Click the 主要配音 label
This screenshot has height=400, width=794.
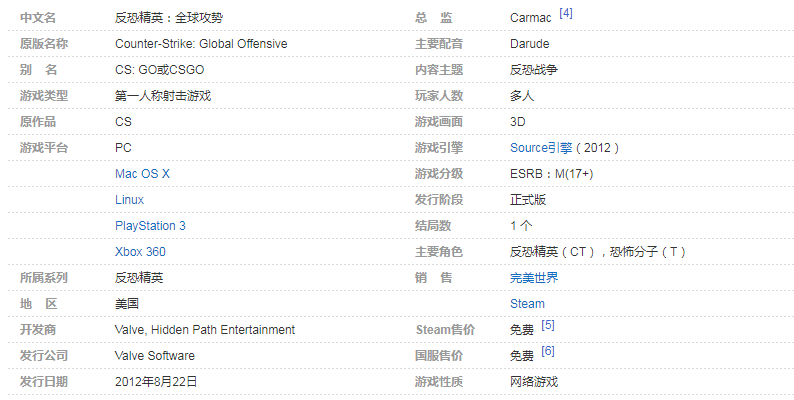439,44
